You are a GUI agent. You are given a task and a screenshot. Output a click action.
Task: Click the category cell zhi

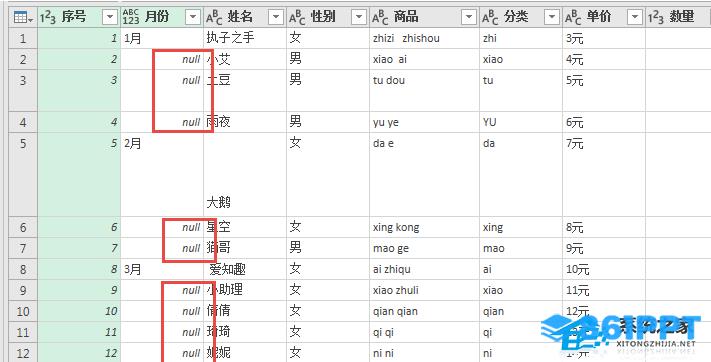point(521,38)
